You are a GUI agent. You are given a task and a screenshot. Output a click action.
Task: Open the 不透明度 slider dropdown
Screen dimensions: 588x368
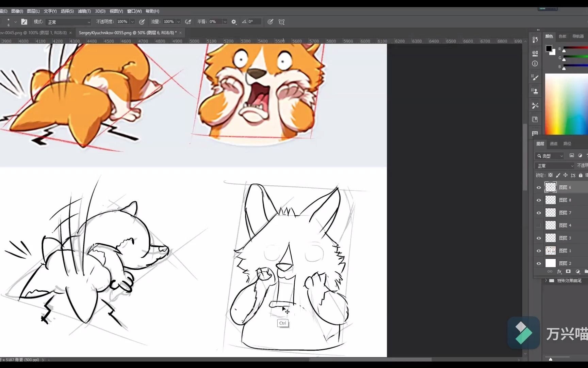click(132, 22)
